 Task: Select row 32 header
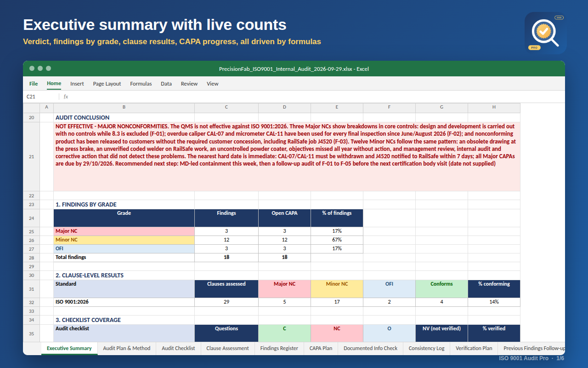31,302
